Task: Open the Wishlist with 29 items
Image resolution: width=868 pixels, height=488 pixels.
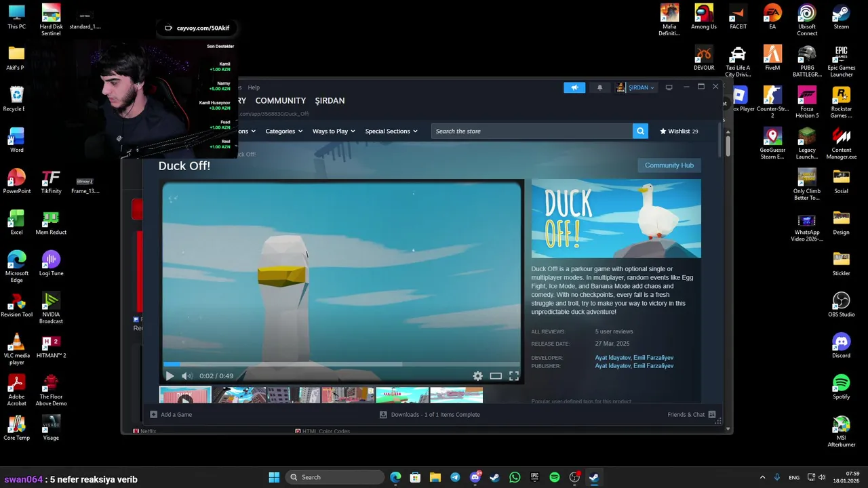Action: tap(679, 131)
